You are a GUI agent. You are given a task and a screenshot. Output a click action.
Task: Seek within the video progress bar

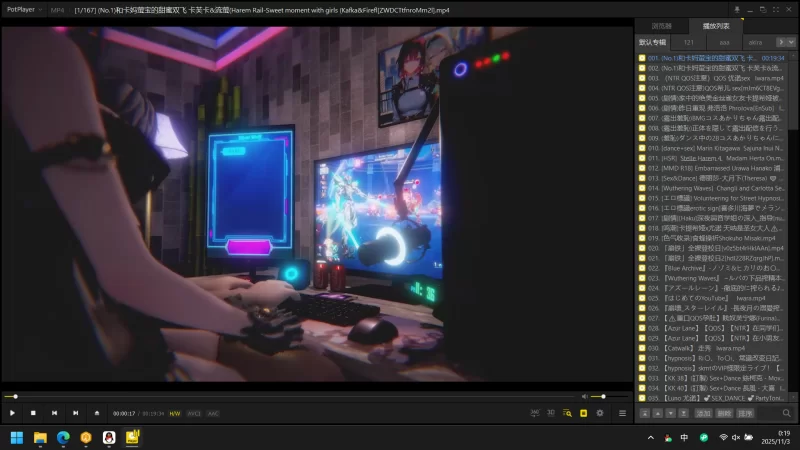pos(290,396)
